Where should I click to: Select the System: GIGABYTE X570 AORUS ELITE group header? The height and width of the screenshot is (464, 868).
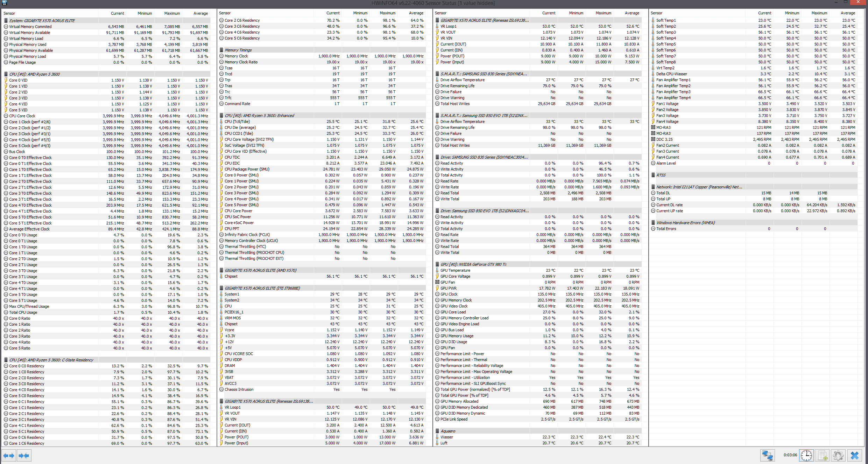coord(107,21)
